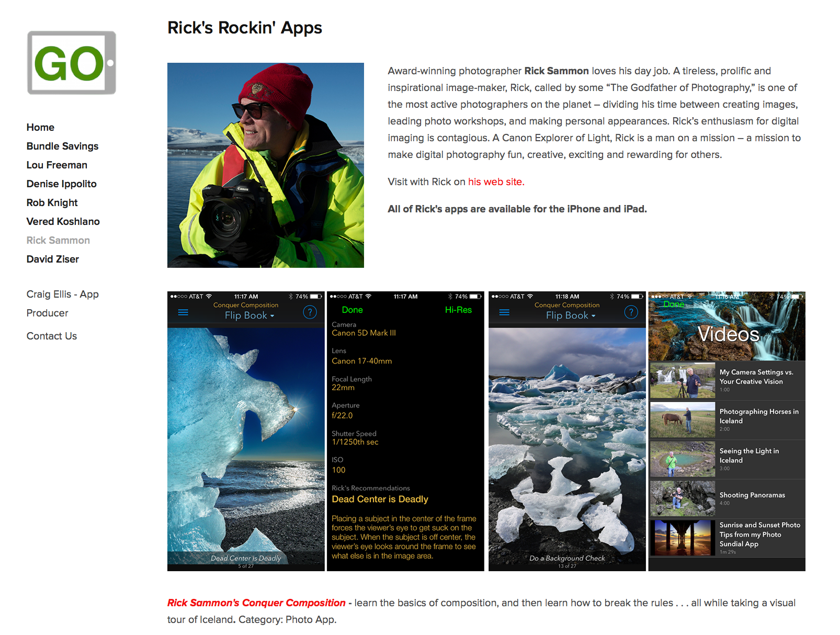Open Sunrise and Sunset Photo Tips thumbnail

tap(682, 538)
